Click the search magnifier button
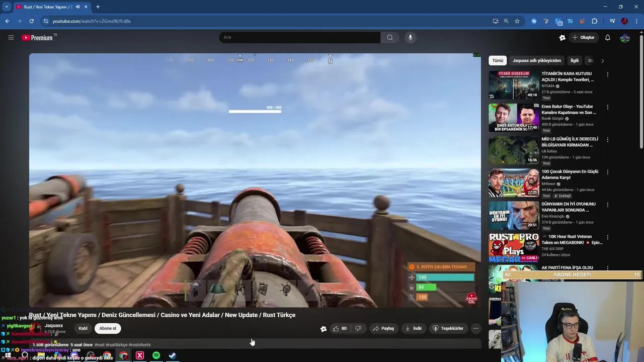The height and width of the screenshot is (362, 644). point(390,37)
